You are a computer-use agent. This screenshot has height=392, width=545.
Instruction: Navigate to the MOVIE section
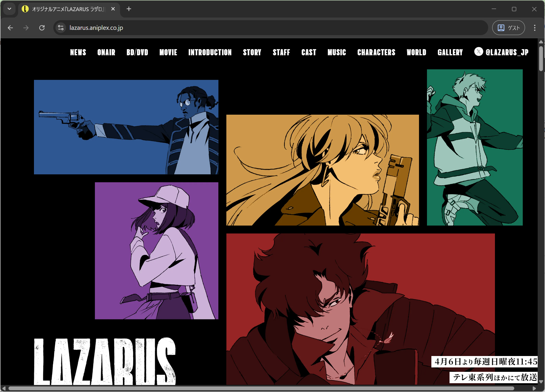pos(168,52)
